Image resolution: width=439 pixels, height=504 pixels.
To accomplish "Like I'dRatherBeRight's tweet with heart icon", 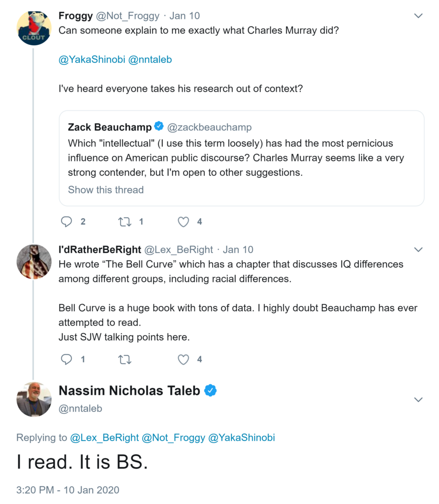I will (x=183, y=359).
